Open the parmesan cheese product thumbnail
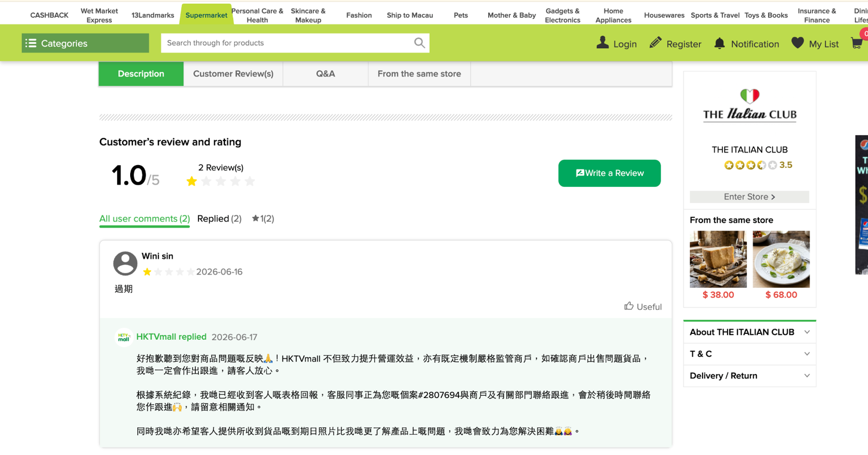868x455 pixels. pos(718,259)
